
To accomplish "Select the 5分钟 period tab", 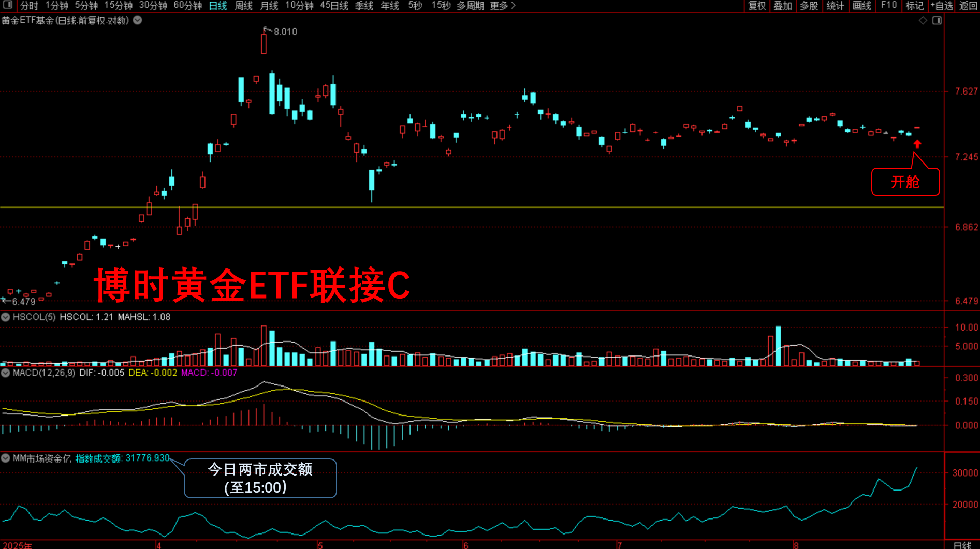I will (86, 6).
